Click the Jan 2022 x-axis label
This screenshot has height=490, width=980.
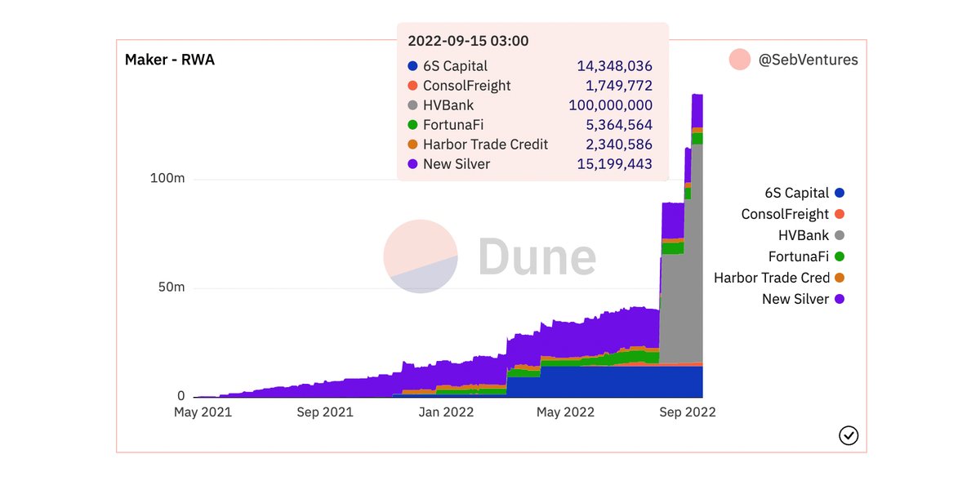(x=445, y=412)
